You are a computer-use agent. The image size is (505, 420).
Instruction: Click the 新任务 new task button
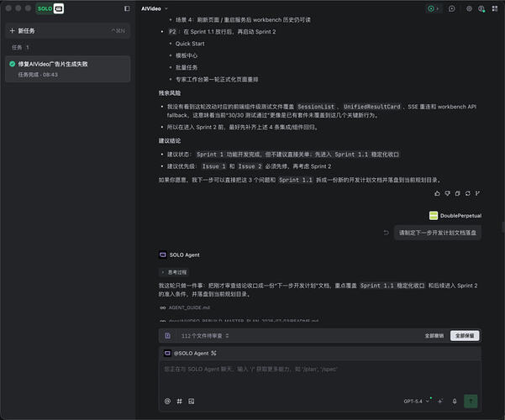tap(67, 31)
